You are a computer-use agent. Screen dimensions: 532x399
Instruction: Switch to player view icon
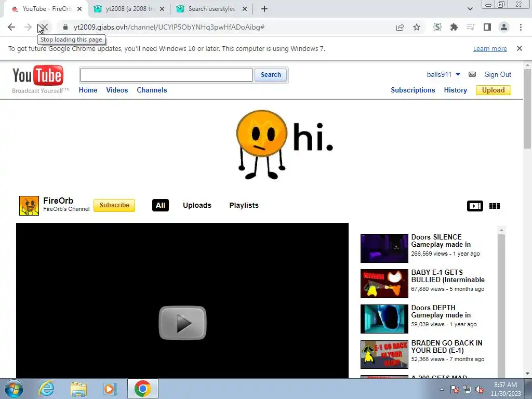(x=475, y=206)
